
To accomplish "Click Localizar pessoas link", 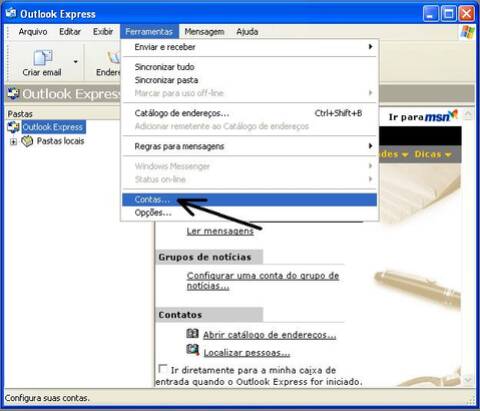I will pos(247,353).
